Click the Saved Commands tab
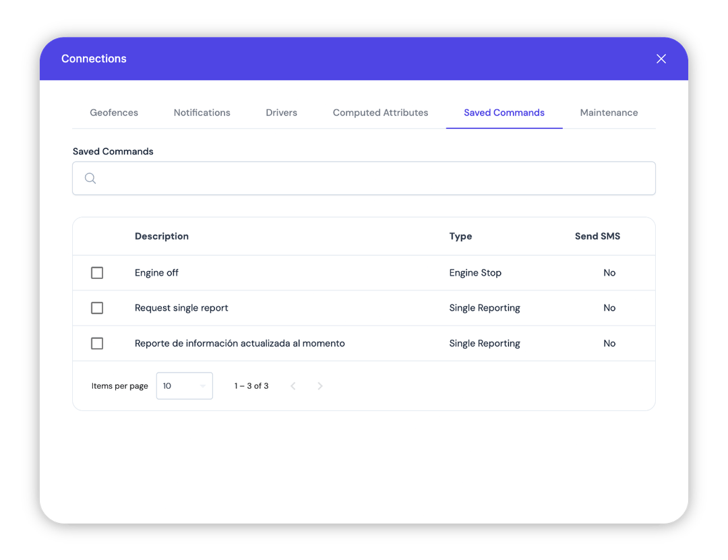 point(504,113)
